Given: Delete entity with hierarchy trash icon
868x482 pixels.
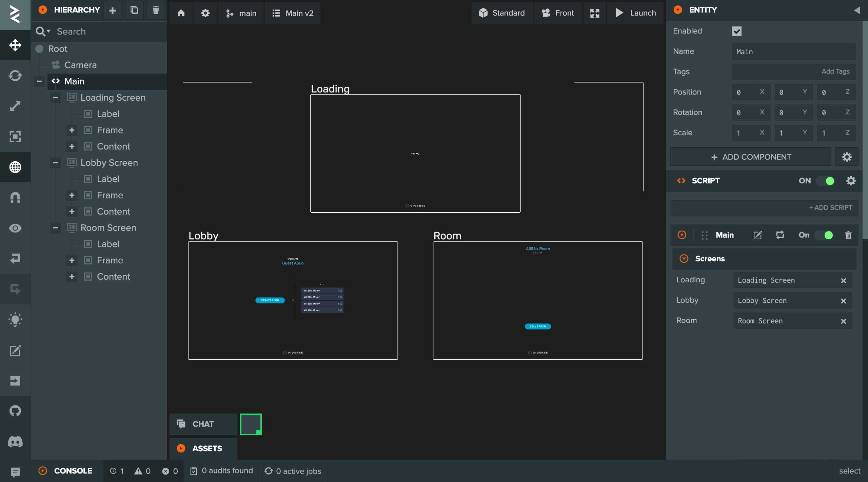Looking at the screenshot, I should pos(156,10).
